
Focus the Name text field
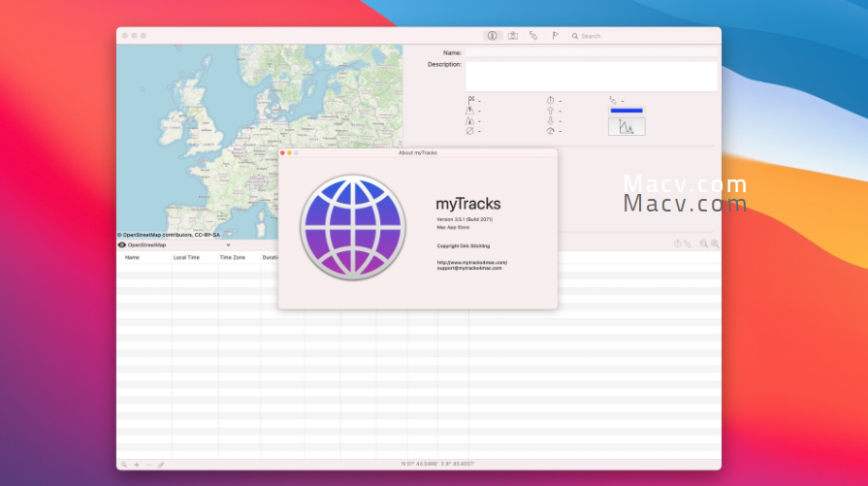591,52
